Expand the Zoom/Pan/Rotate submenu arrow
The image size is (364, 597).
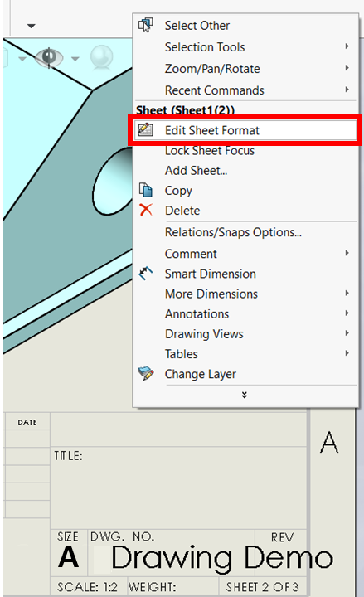(347, 68)
